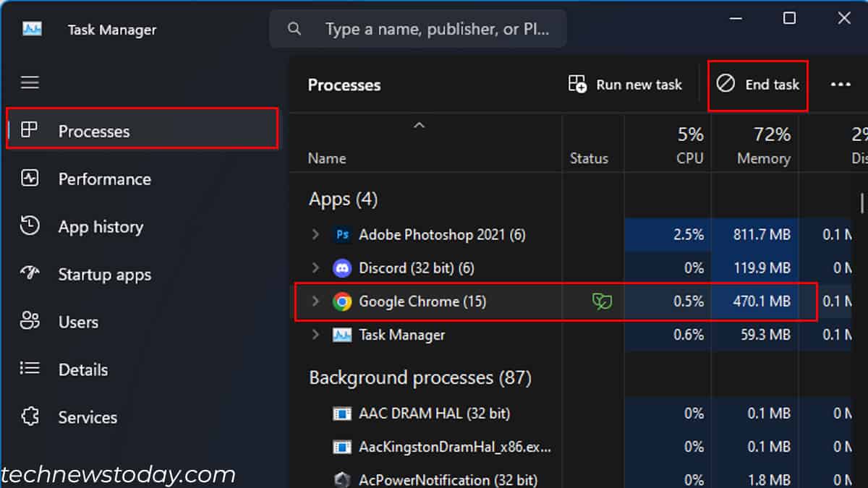Screen dimensions: 868x488
Task: Click the Task Manager search field
Action: (x=434, y=29)
